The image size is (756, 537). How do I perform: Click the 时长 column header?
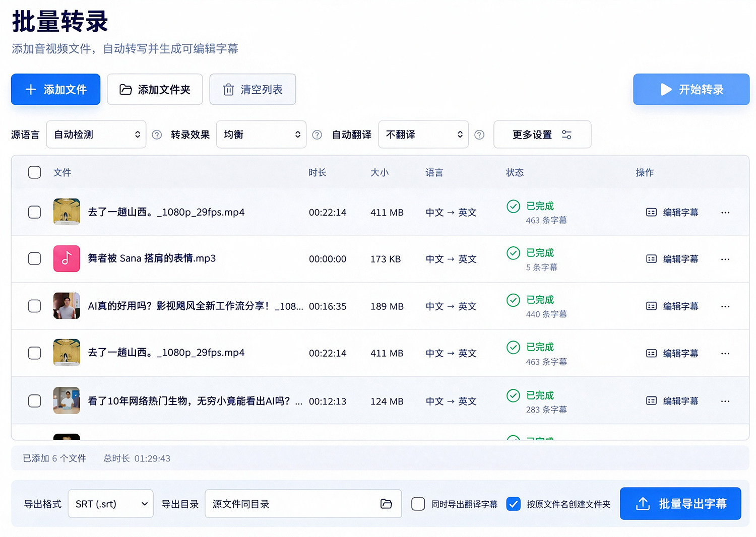318,173
